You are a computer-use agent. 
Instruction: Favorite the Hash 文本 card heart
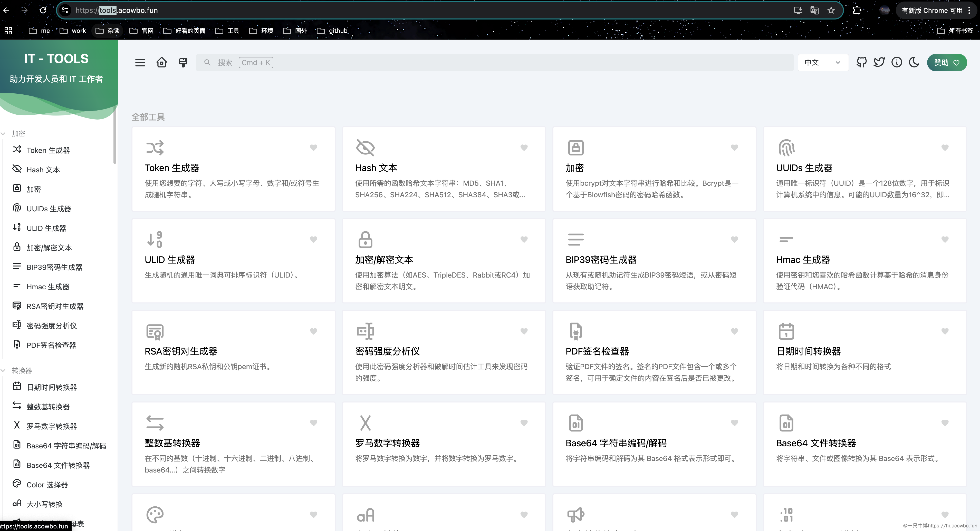(x=524, y=147)
